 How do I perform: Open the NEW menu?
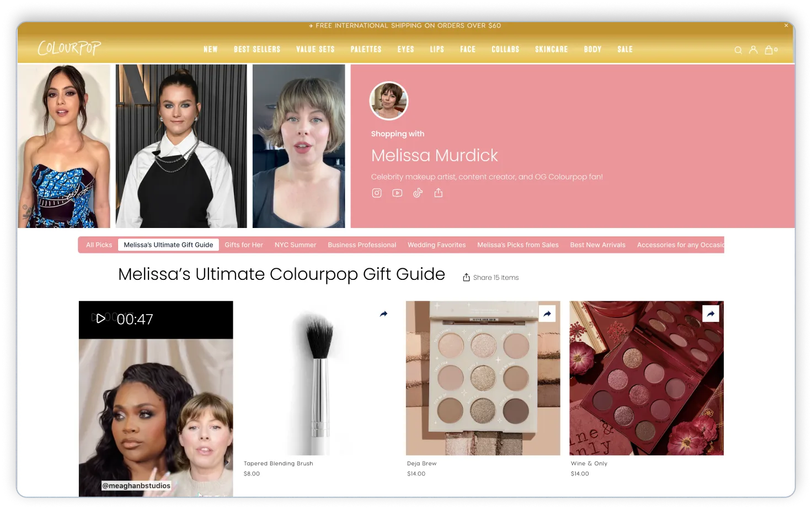[x=211, y=49]
